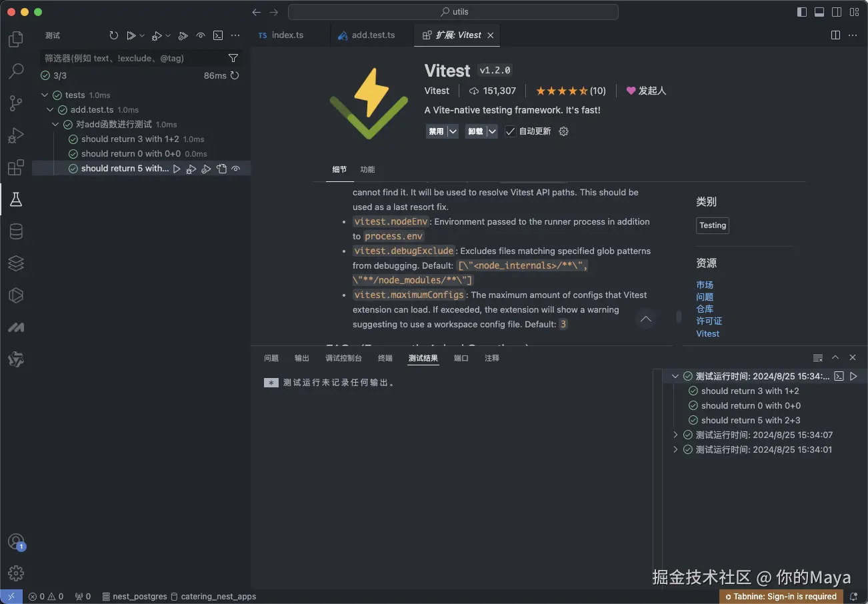Open the 市场 link under 资源
868x604 pixels.
(705, 285)
